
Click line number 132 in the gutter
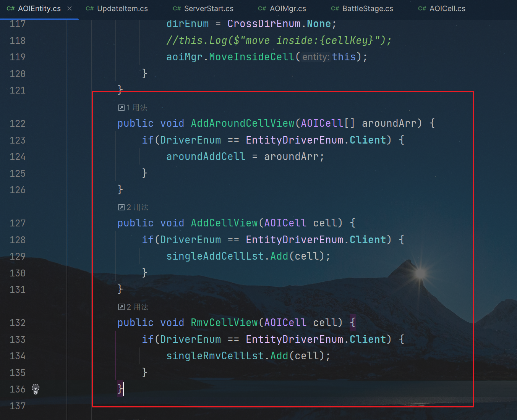point(18,323)
